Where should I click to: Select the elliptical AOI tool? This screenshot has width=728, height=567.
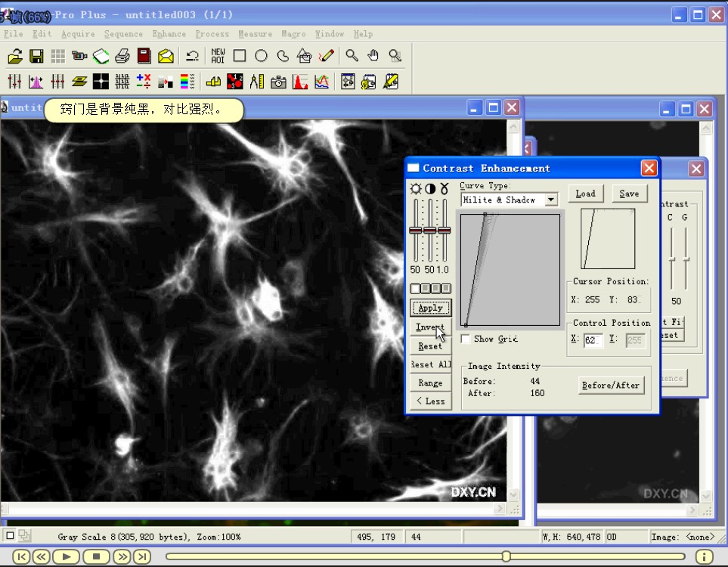pyautogui.click(x=262, y=55)
